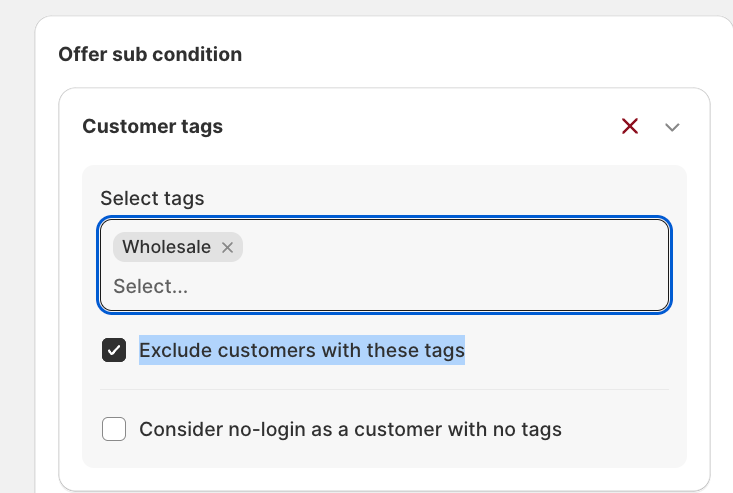Click the divider line between the checkboxes

(384, 389)
